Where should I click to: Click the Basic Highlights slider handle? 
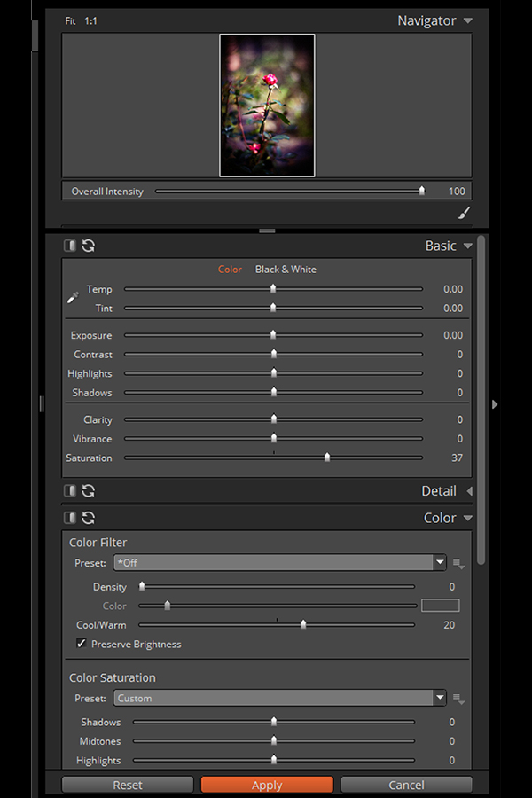coord(274,372)
